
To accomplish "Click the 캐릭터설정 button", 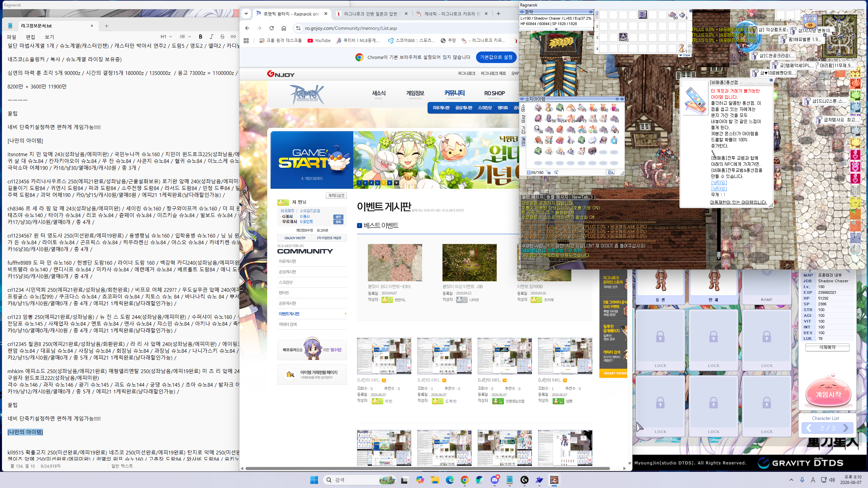I will pos(336,196).
